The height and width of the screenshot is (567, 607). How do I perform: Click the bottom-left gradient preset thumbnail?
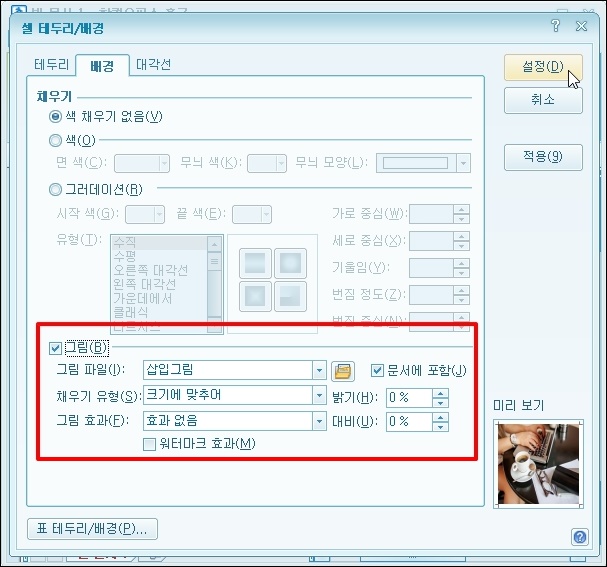point(255,296)
